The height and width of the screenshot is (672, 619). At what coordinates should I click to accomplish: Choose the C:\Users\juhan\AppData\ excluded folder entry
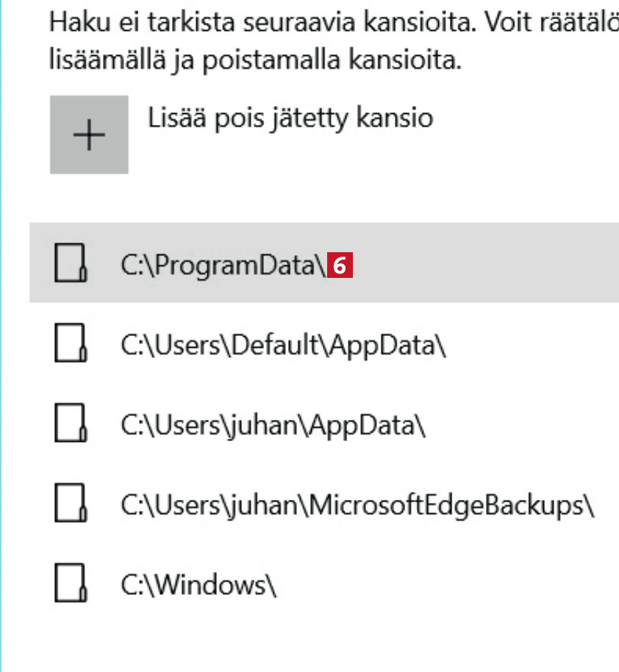coord(273,426)
